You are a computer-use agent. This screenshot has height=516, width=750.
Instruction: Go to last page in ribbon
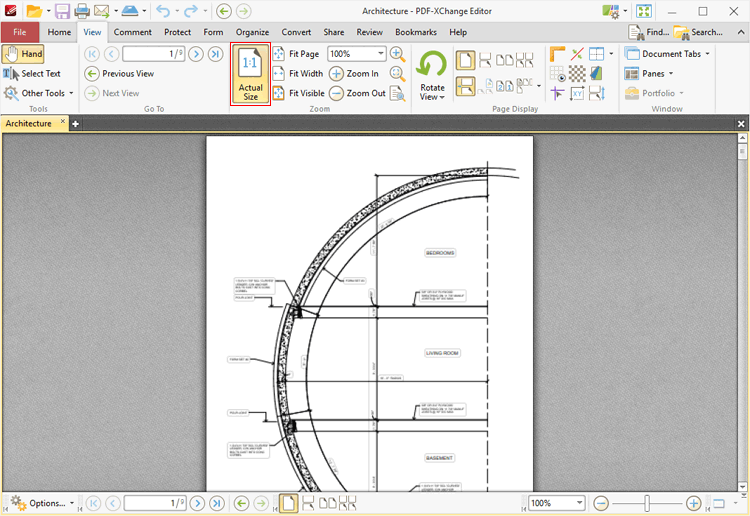pyautogui.click(x=215, y=54)
